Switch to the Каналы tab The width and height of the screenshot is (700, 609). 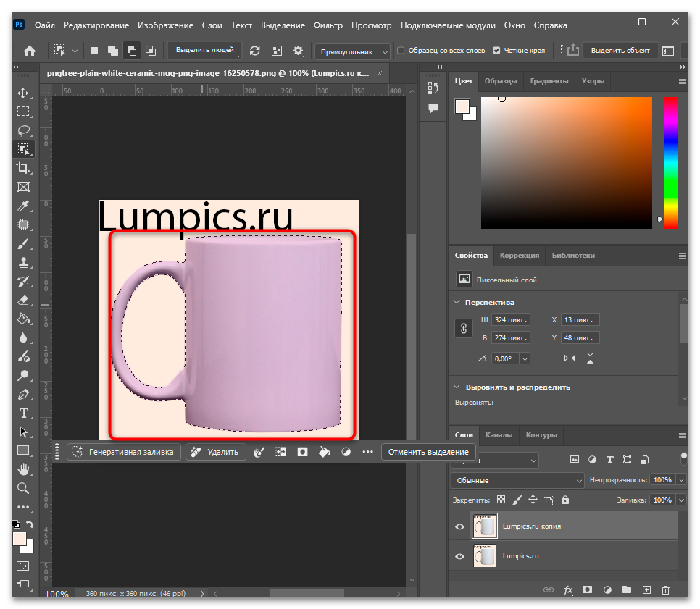[x=499, y=435]
